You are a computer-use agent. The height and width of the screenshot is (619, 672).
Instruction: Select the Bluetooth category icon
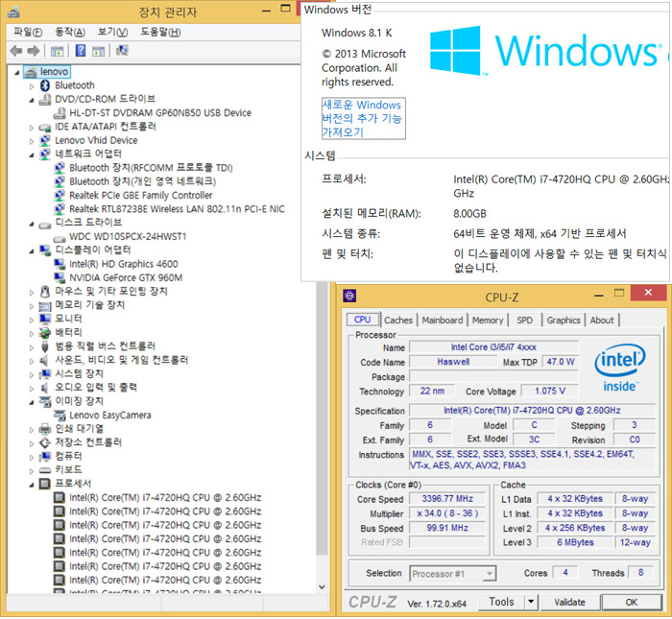(45, 85)
